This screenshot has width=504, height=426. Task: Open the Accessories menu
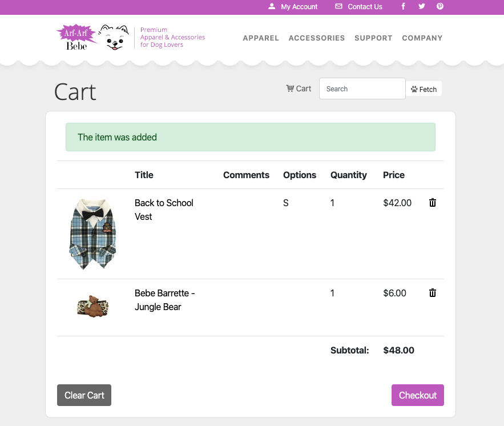tap(317, 38)
